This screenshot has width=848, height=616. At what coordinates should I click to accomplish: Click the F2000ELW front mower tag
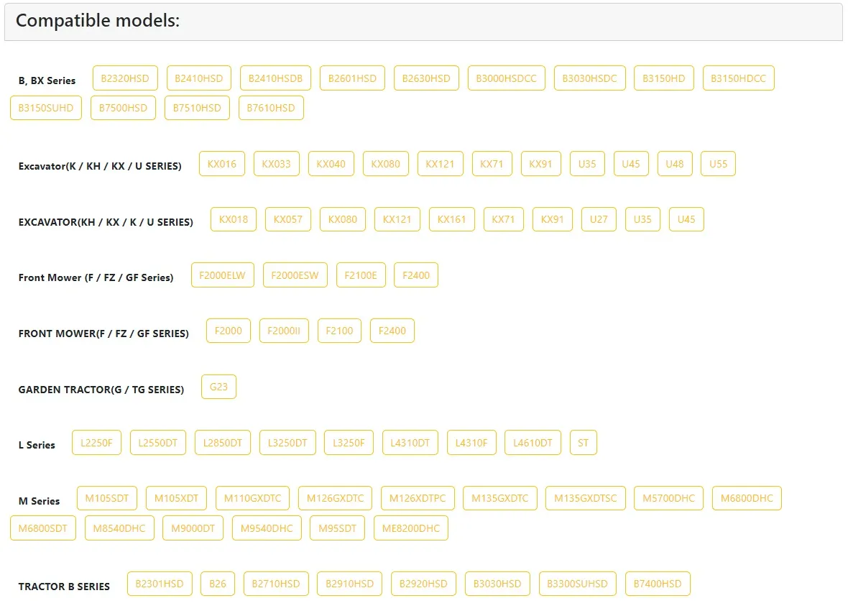tap(223, 275)
